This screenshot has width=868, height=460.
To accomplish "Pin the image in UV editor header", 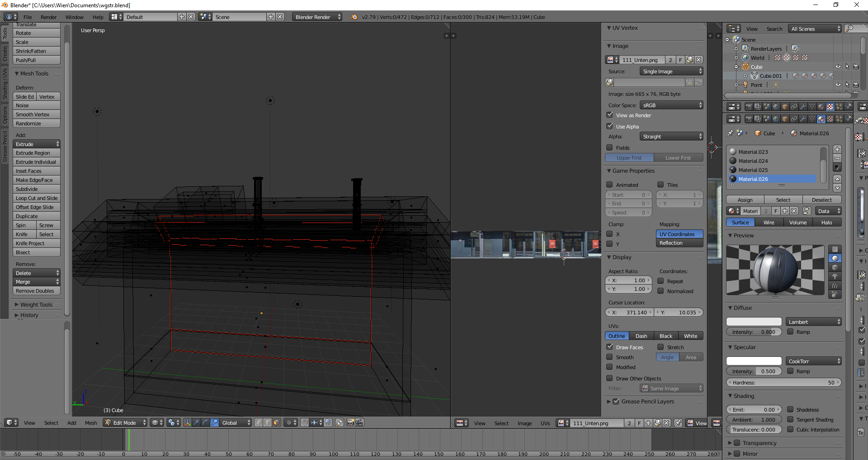I will [x=678, y=423].
